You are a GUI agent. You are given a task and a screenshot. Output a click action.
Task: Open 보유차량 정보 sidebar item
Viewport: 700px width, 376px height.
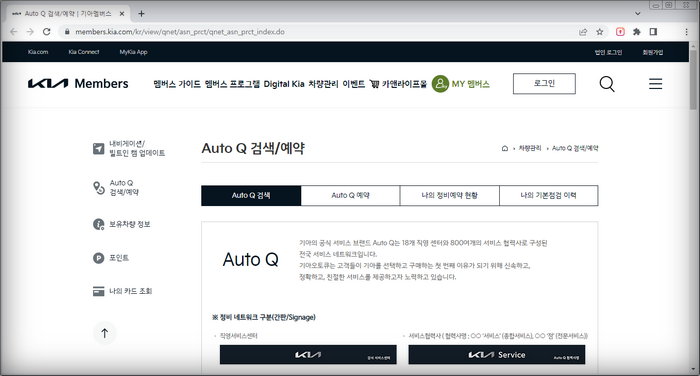[130, 224]
